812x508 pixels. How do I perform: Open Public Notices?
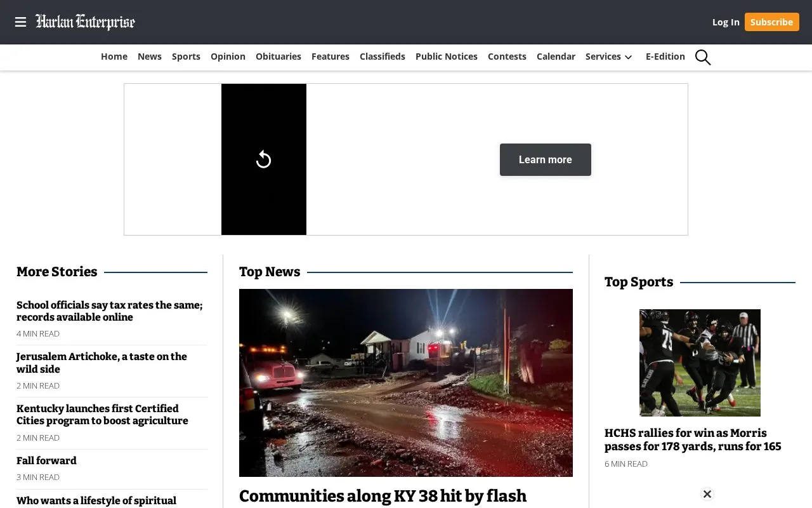[x=447, y=57]
